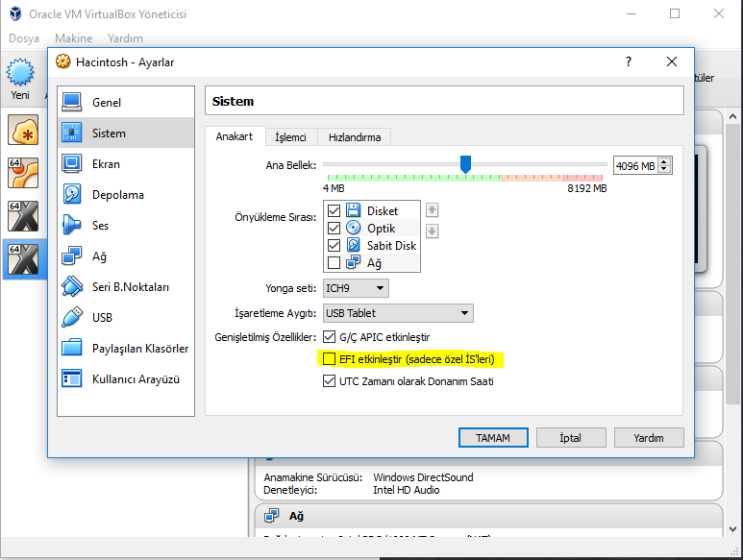The width and height of the screenshot is (743, 560).
Task: Move boot device up with arrow
Action: [x=432, y=209]
